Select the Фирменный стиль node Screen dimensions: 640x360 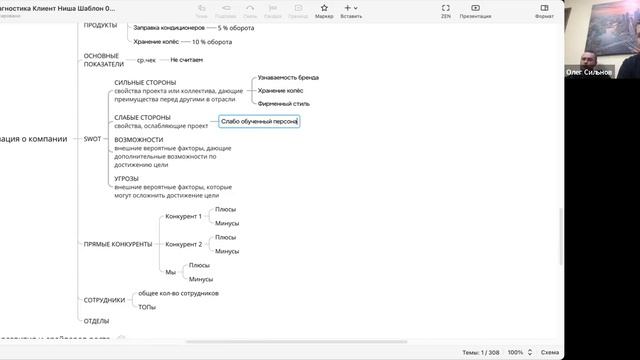pyautogui.click(x=284, y=104)
